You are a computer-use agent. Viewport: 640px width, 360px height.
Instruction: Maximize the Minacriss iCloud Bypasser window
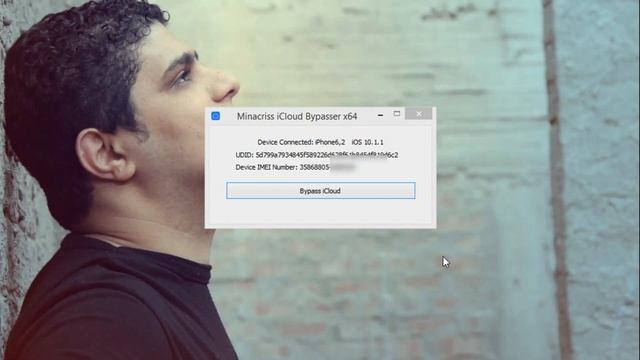click(397, 114)
